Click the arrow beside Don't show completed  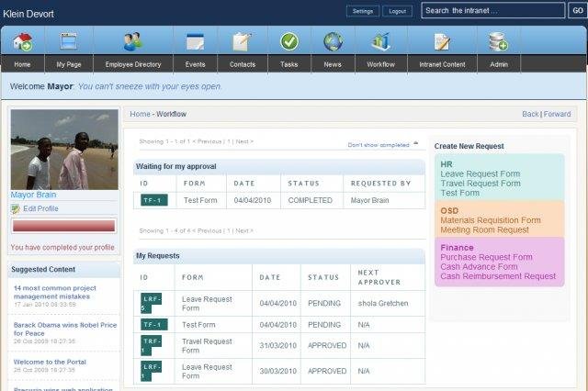click(x=415, y=143)
